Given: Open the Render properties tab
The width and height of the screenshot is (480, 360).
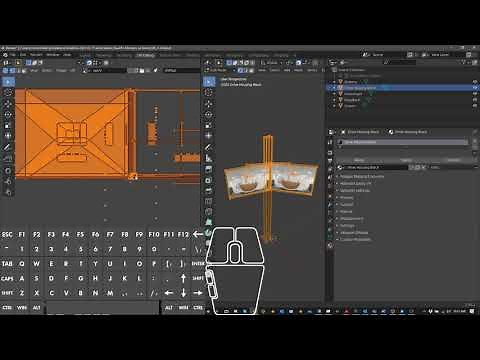Looking at the screenshot, I should click(x=330, y=153).
